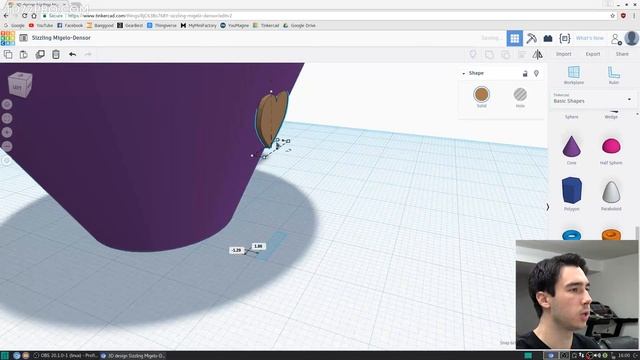Collapse the Shape panel arrow
Image resolution: width=640 pixels, height=360 pixels.
pyautogui.click(x=464, y=73)
